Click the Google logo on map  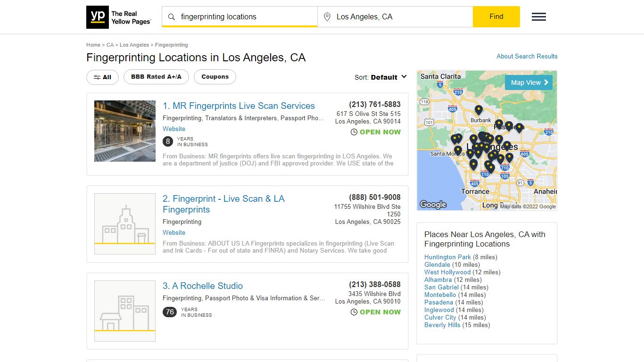point(433,205)
